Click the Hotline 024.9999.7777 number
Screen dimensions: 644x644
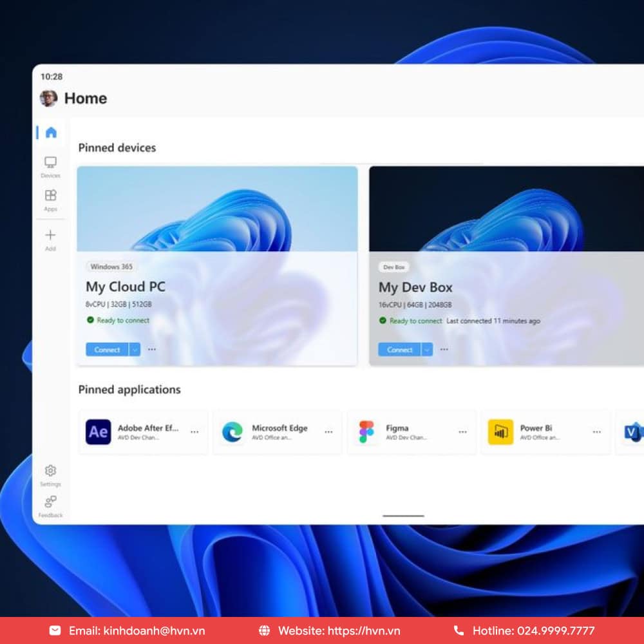533,631
